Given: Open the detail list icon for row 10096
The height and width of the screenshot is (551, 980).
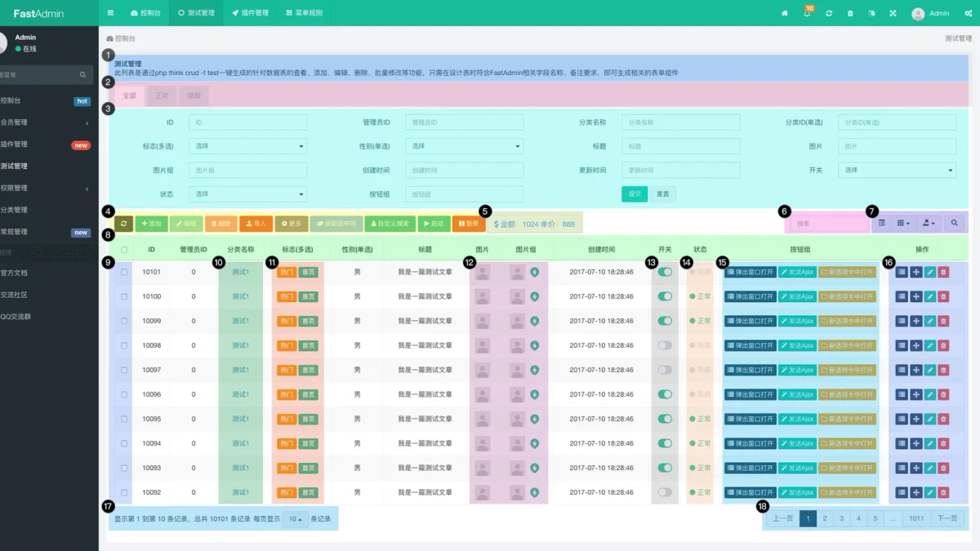Looking at the screenshot, I should point(902,394).
